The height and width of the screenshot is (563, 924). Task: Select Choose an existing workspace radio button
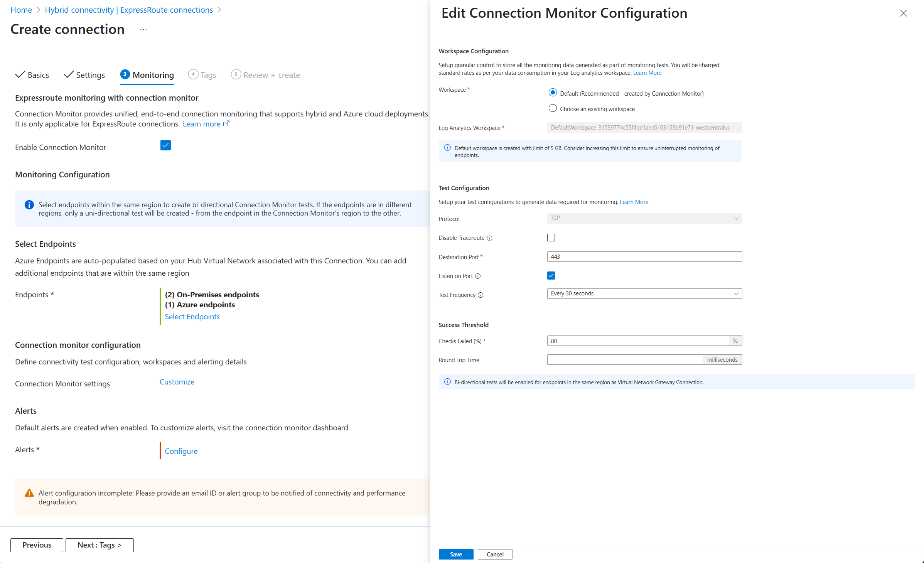[553, 108]
